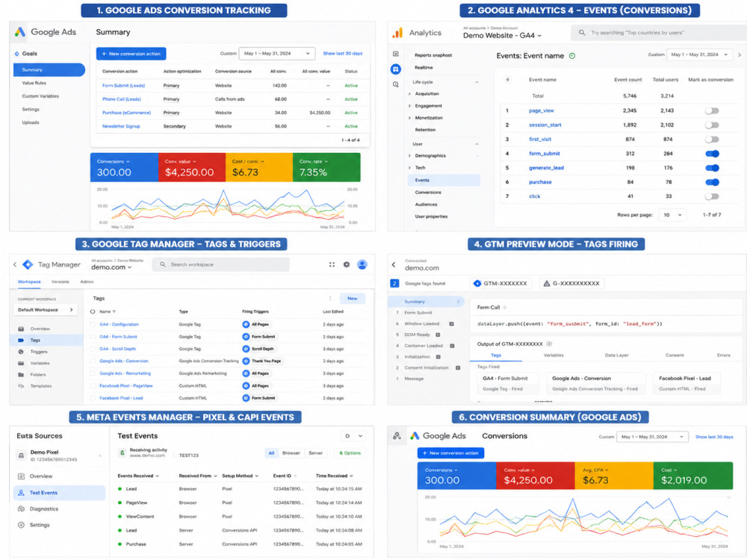Select Server filter tab in Test Events

(315, 453)
